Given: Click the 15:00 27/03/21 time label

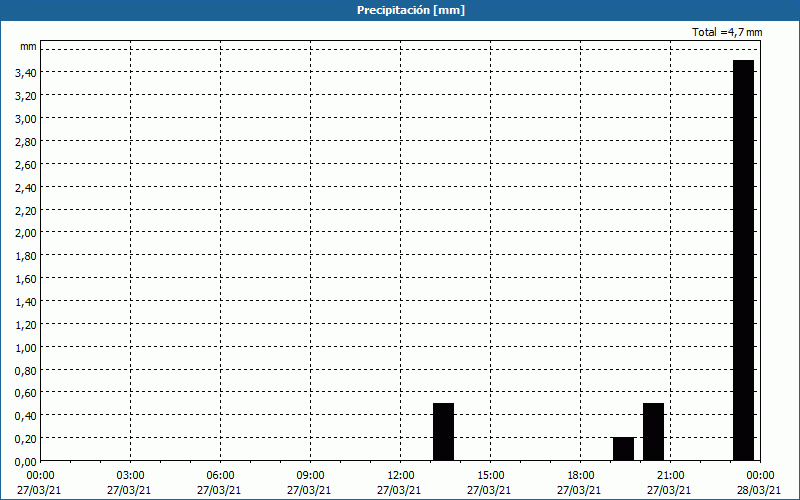Looking at the screenshot, I should click(x=490, y=483).
